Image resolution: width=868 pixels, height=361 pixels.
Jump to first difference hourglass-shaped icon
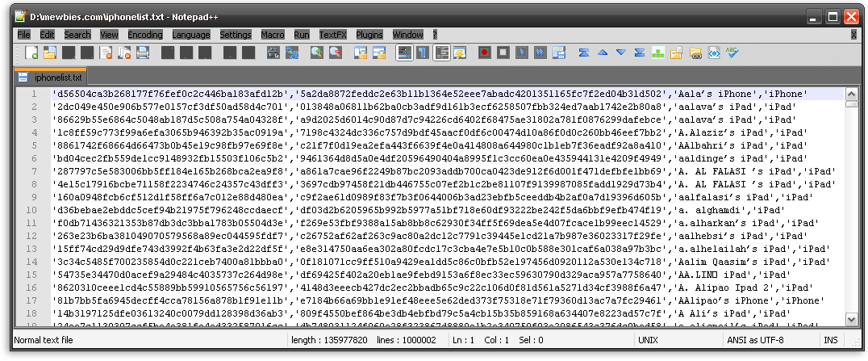583,52
